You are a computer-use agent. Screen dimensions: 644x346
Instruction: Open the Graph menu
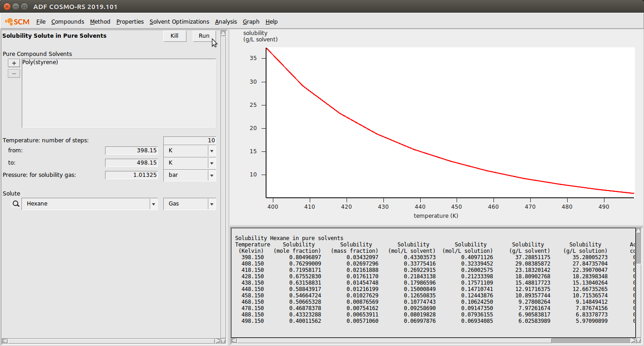[251, 22]
